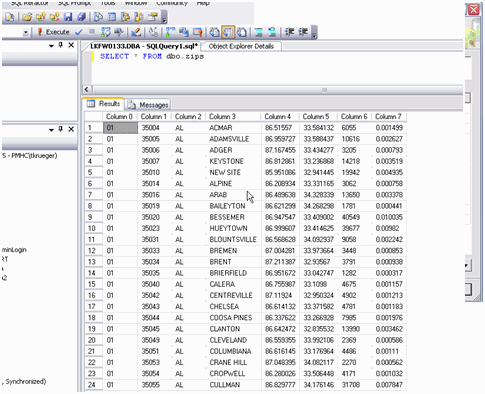Select the BLOUNTSVILLE cell
The height and width of the screenshot is (394, 485).
(x=233, y=239)
